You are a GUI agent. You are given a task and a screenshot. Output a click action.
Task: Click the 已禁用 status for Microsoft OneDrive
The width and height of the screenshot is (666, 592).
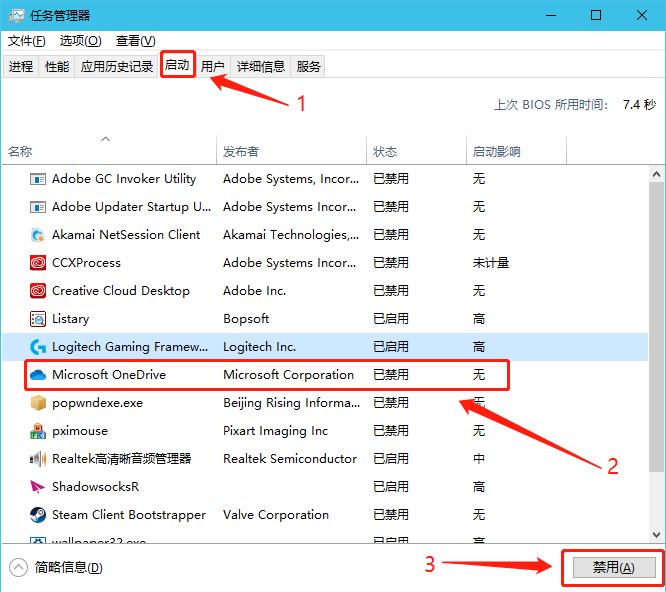[x=391, y=375]
